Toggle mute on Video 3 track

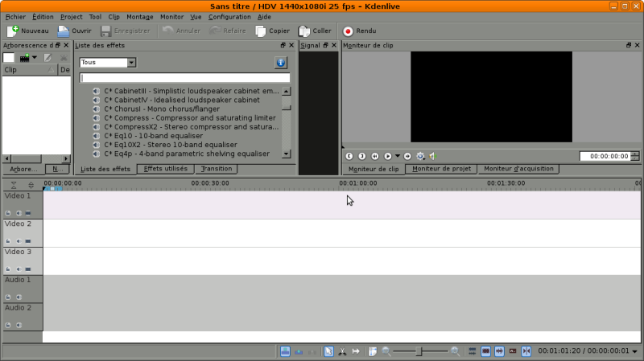pos(19,269)
